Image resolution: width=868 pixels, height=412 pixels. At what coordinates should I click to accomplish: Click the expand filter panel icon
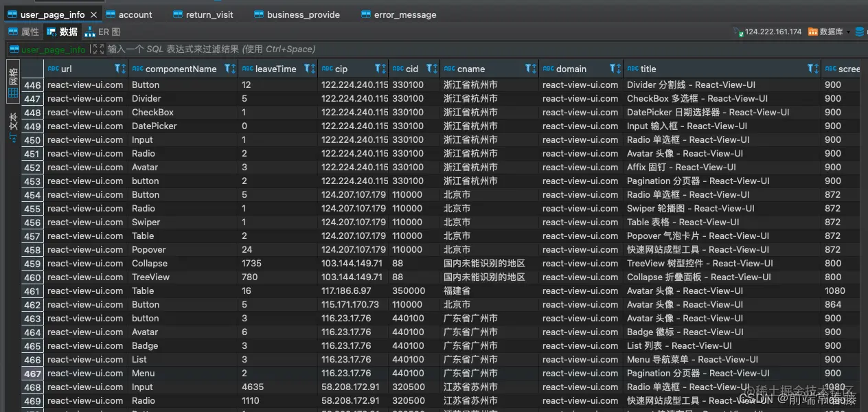(x=98, y=49)
